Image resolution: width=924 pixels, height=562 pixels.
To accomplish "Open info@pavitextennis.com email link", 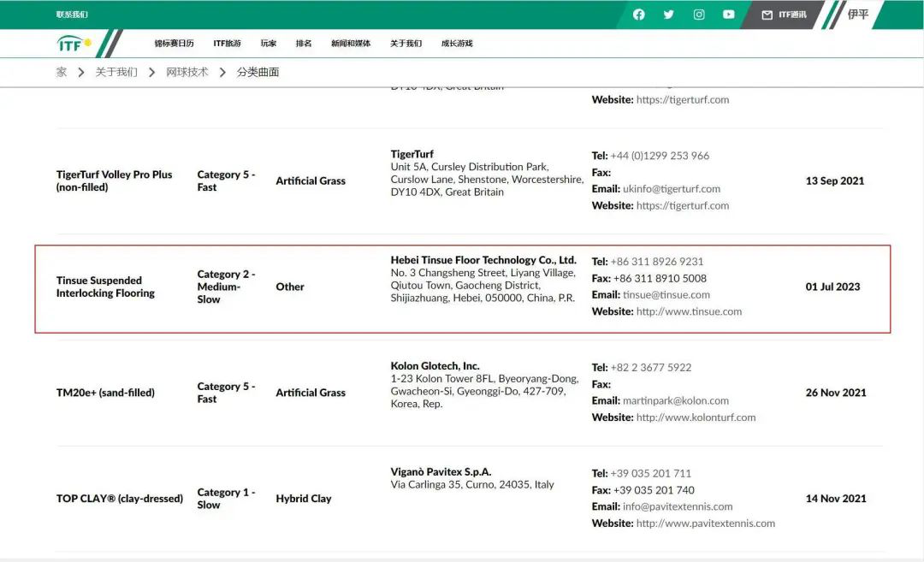I will (x=678, y=506).
